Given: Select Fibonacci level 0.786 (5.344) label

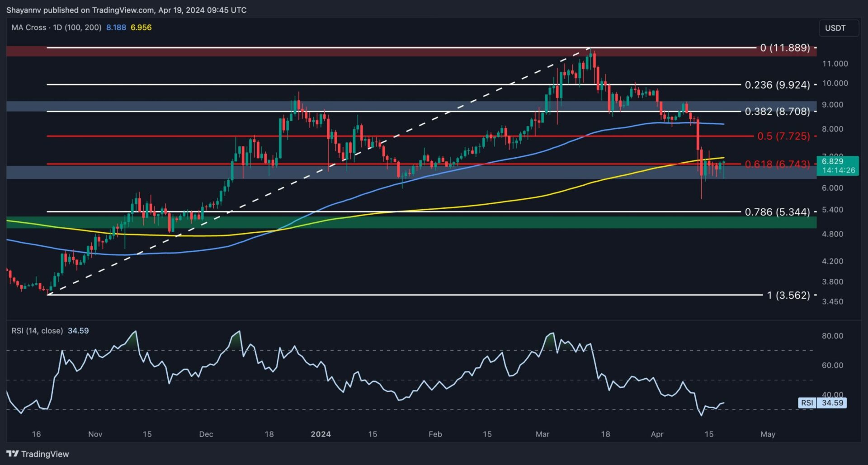Looking at the screenshot, I should [777, 211].
